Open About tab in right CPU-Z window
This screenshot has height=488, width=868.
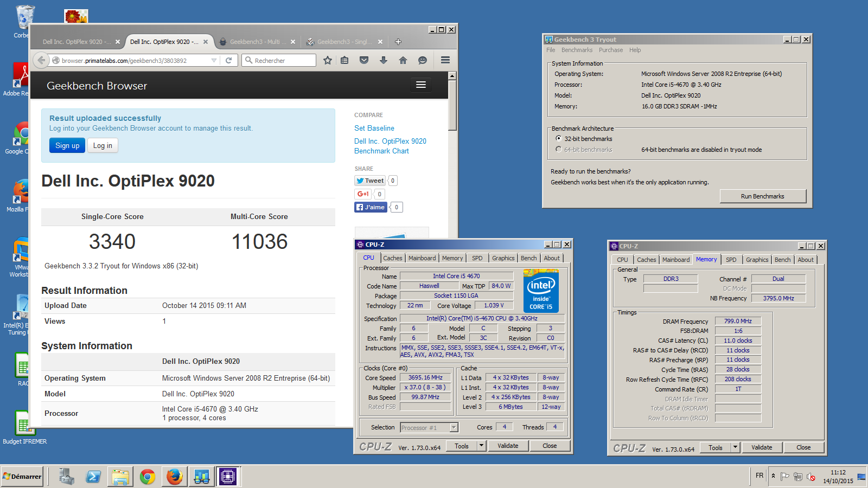806,260
